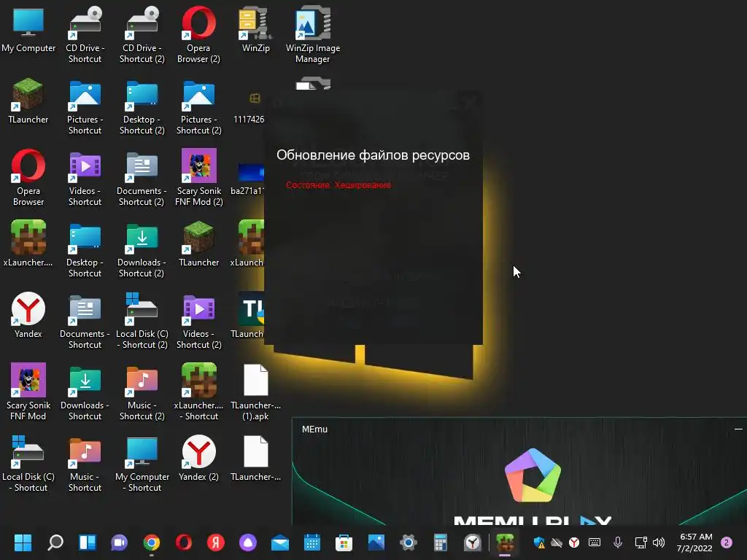Open the My Computer desktop icon
Screen dimensions: 747x560
[x=28, y=30]
